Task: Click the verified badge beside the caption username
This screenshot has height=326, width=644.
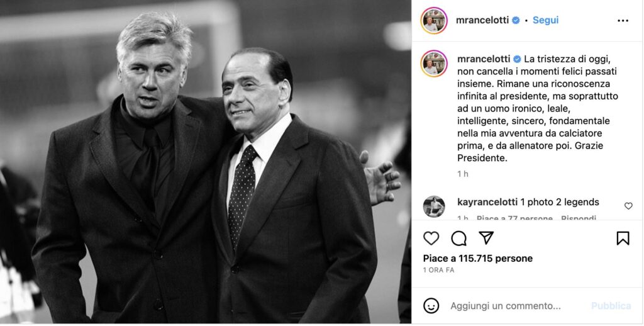Action: point(517,59)
